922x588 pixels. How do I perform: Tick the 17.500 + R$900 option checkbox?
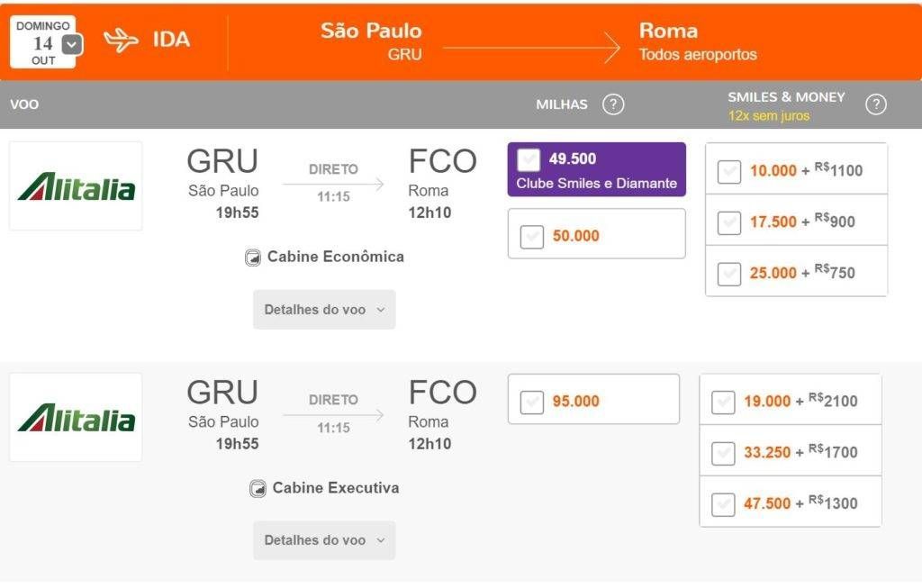click(729, 222)
